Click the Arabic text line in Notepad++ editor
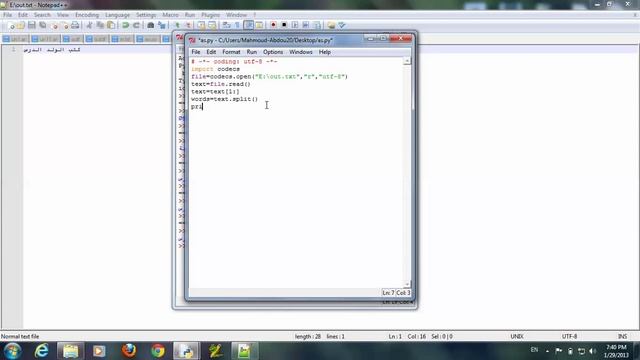The height and width of the screenshot is (360, 640). [52, 50]
